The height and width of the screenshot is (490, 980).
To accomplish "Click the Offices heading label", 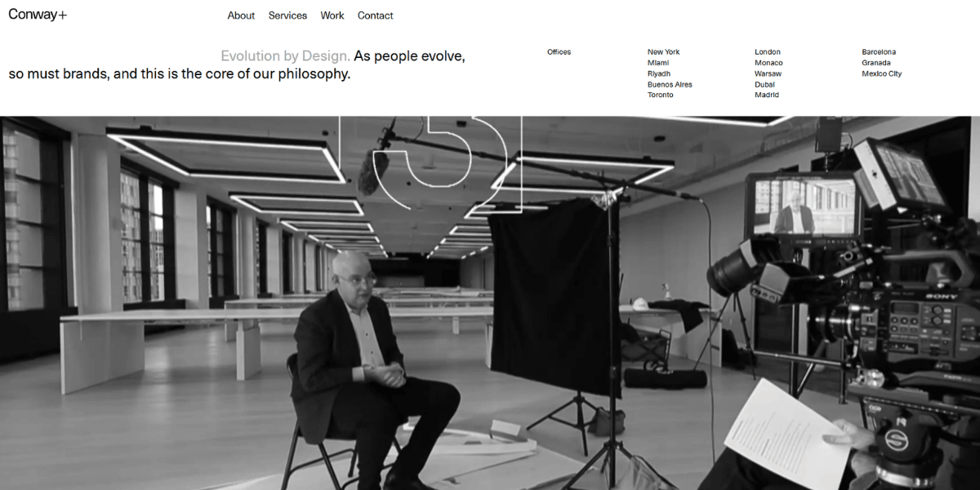I will point(559,52).
